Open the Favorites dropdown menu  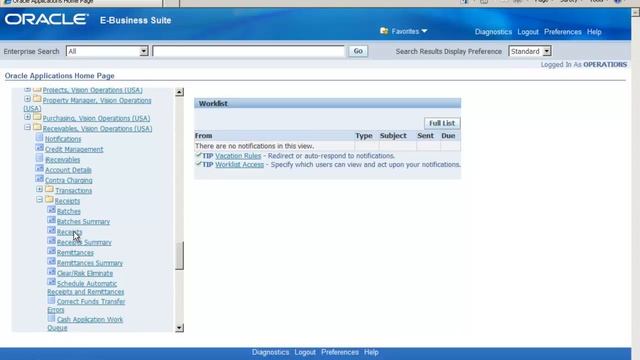tap(409, 31)
